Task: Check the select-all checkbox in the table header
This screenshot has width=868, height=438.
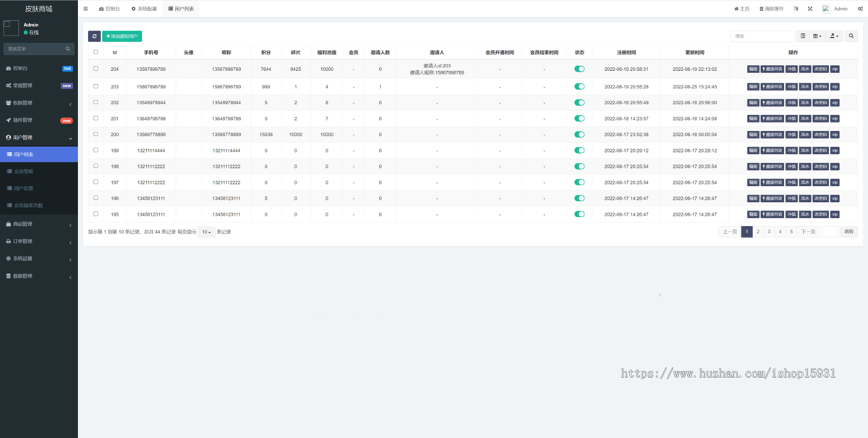Action: [95, 52]
